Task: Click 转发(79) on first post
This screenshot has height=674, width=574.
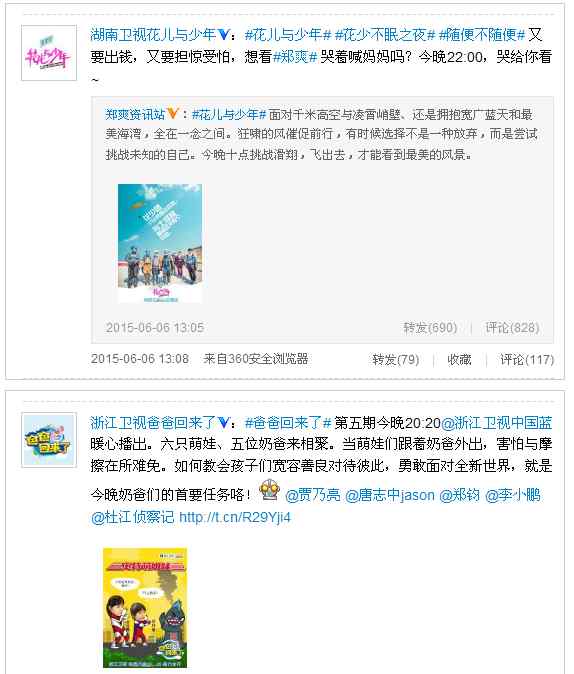Action: pyautogui.click(x=396, y=359)
